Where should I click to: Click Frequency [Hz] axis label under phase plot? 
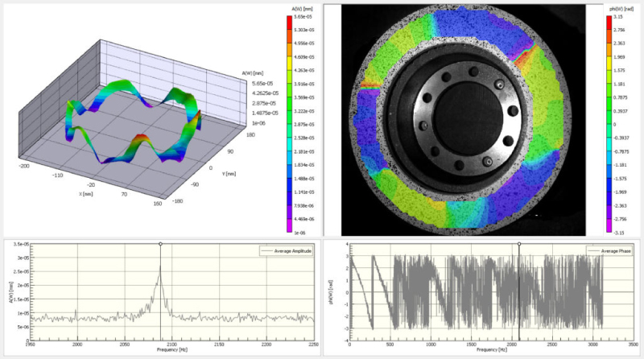tap(492, 352)
